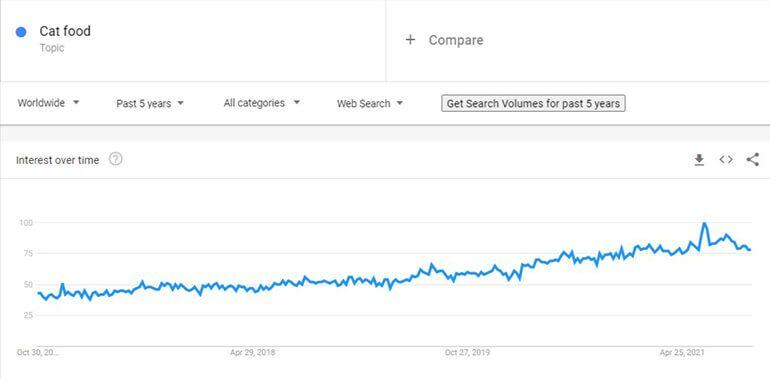The width and height of the screenshot is (770, 379).
Task: Expand the Worldwide region dropdown
Action: (48, 103)
